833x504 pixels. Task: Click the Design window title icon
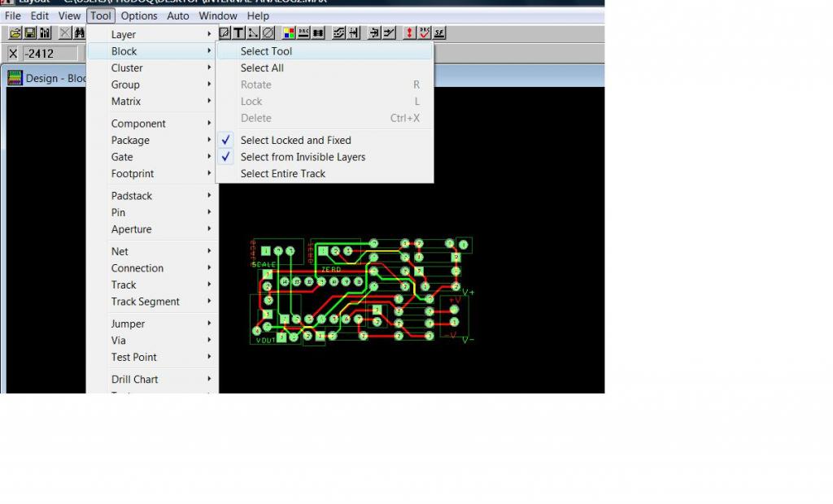(x=15, y=78)
